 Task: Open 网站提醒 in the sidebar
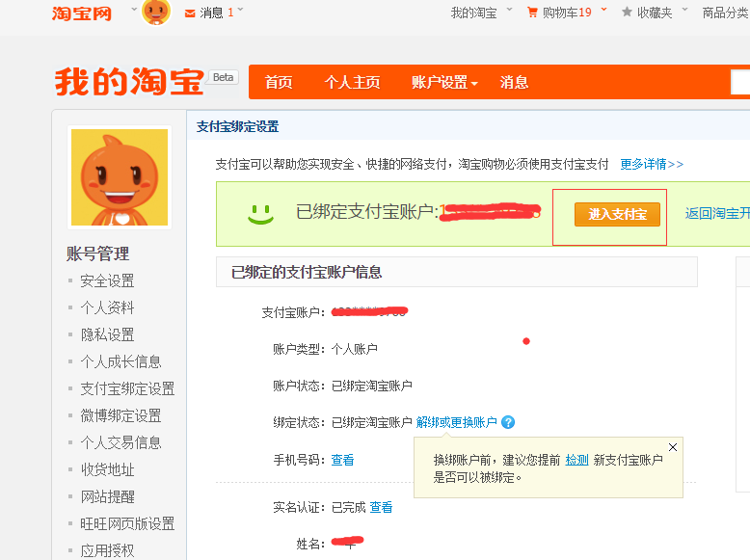(x=107, y=497)
